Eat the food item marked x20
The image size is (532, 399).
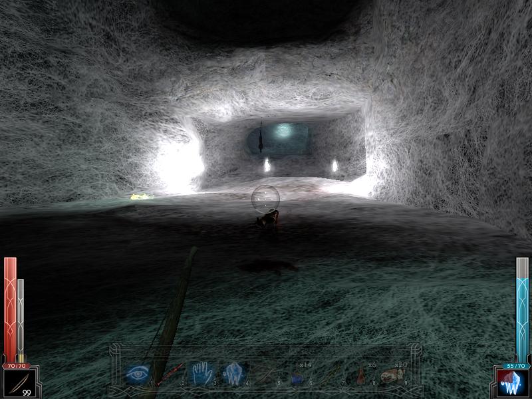(x=392, y=376)
